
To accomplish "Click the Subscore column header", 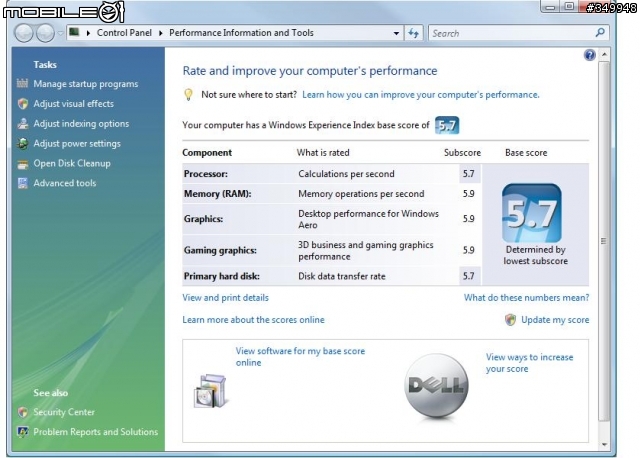I will tap(462, 153).
